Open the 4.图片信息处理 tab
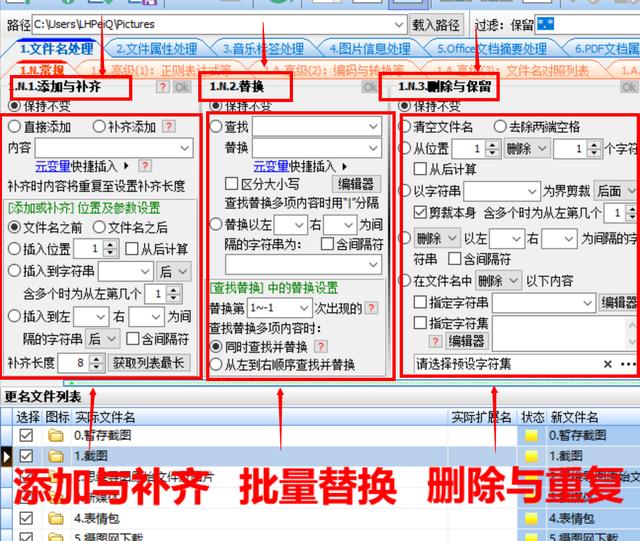 point(370,49)
